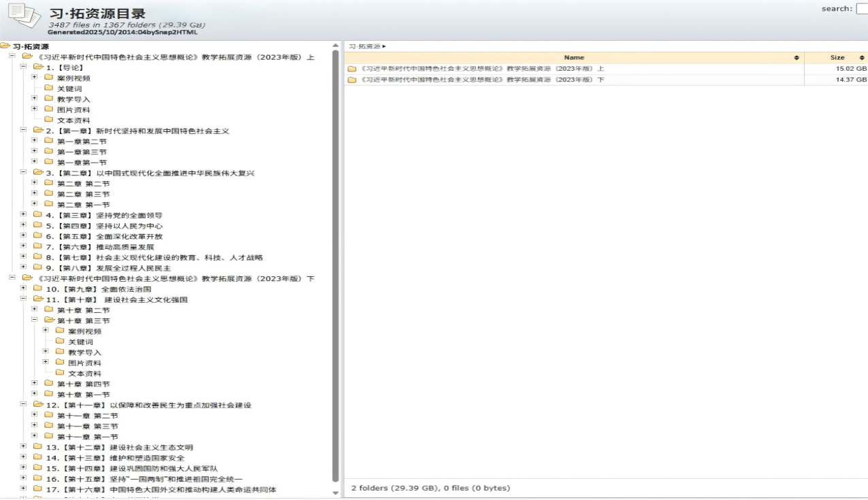868x500 pixels.
Task: Click the search input field
Action: pos(861,9)
